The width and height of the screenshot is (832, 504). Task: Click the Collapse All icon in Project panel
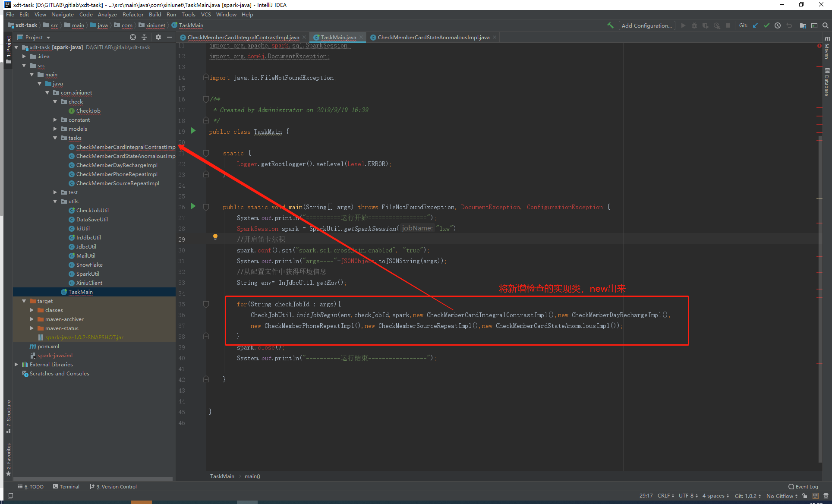(144, 37)
